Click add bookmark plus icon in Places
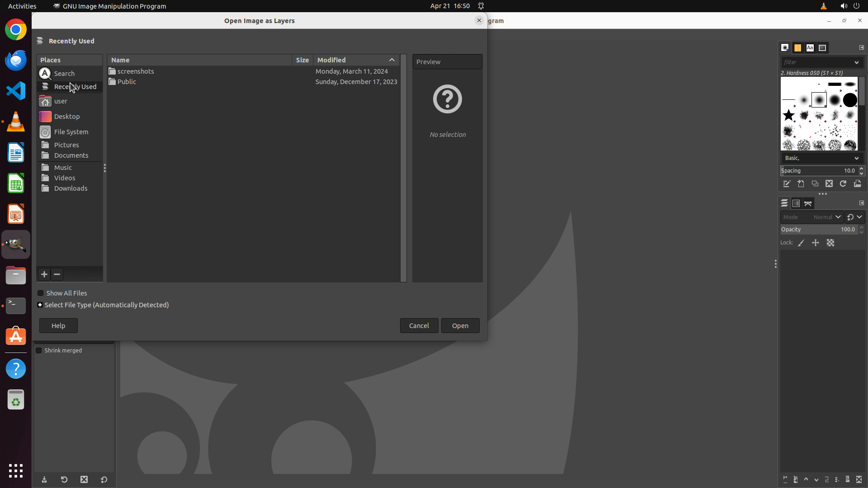868x488 pixels. (x=44, y=274)
